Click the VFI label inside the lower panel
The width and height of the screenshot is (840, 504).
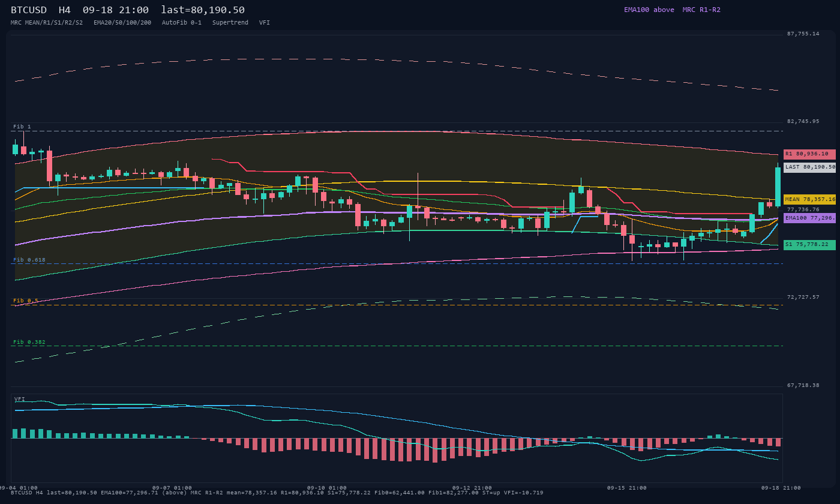(x=20, y=399)
